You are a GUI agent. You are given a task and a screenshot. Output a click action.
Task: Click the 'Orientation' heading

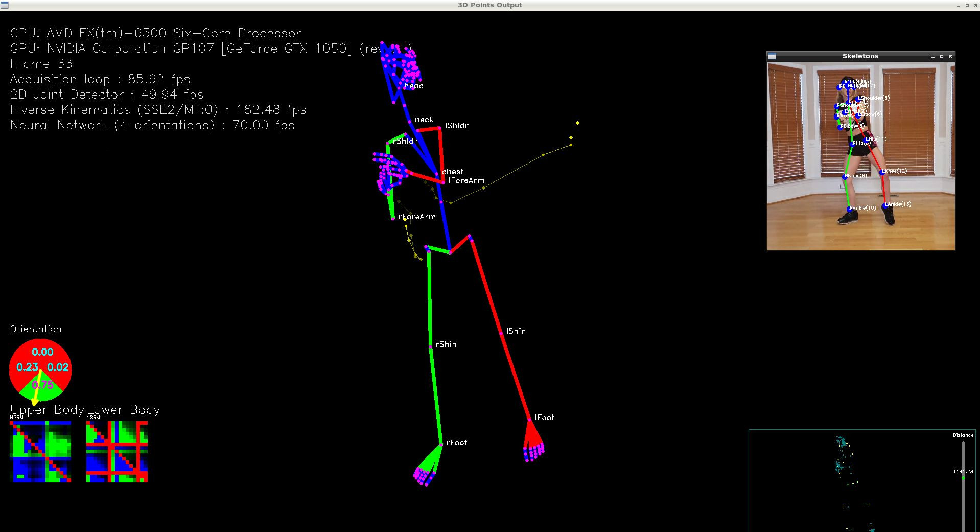(36, 329)
